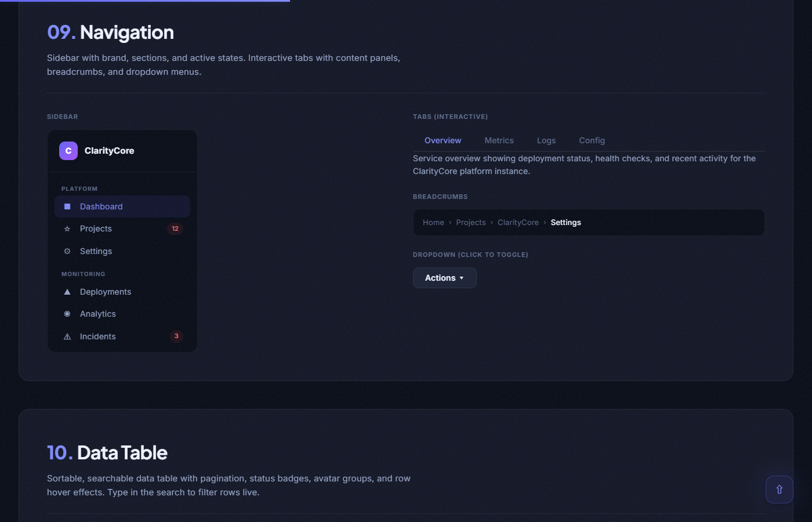Click the ClarityCore purple logo icon
812x522 pixels.
click(x=68, y=151)
